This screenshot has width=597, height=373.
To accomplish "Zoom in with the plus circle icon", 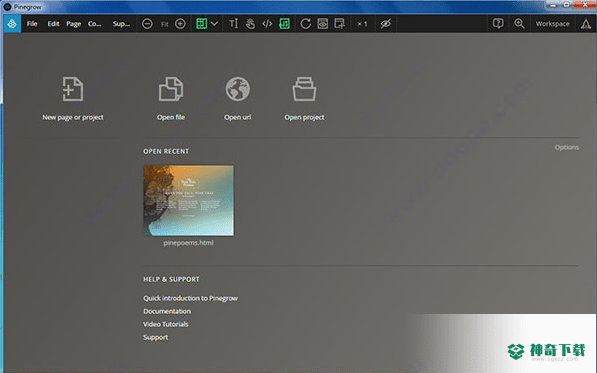I will [x=180, y=24].
